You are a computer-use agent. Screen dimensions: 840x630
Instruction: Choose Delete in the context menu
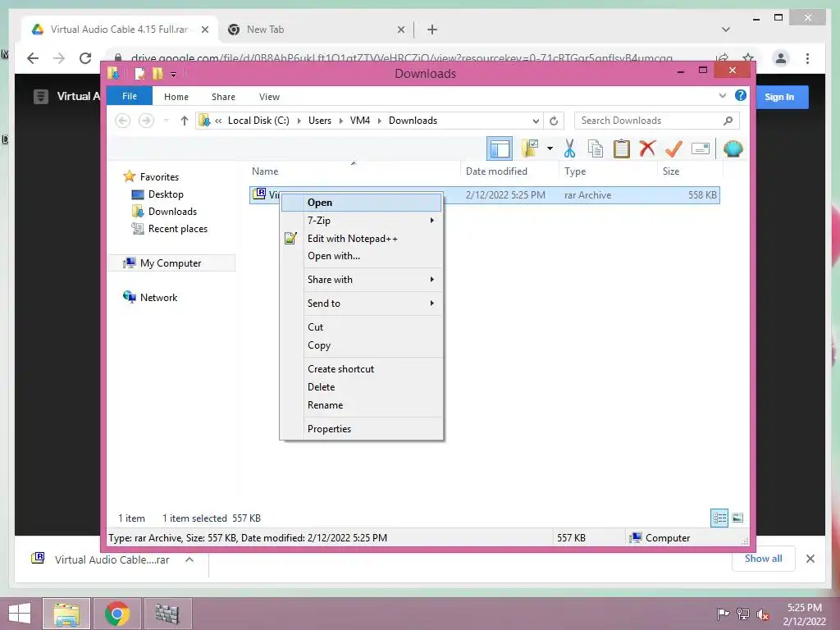coord(362,387)
